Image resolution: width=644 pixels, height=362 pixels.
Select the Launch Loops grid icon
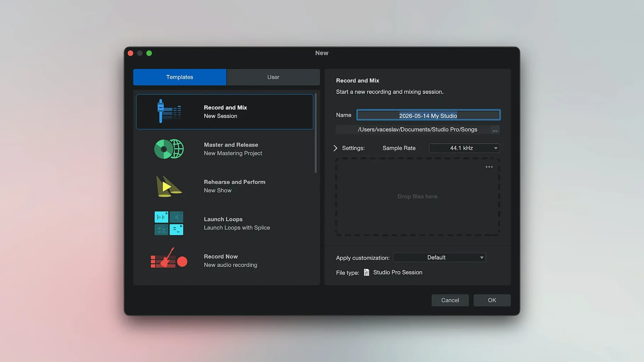tap(169, 223)
